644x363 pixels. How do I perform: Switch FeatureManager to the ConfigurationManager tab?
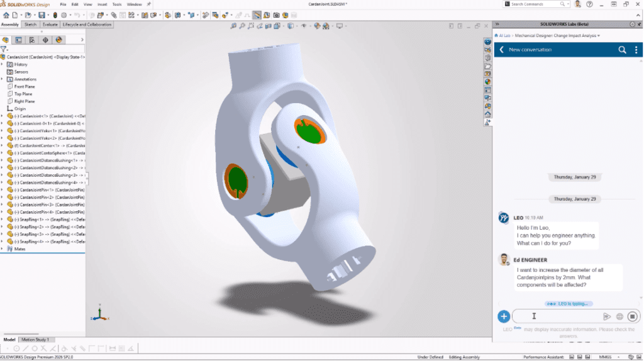tap(32, 39)
